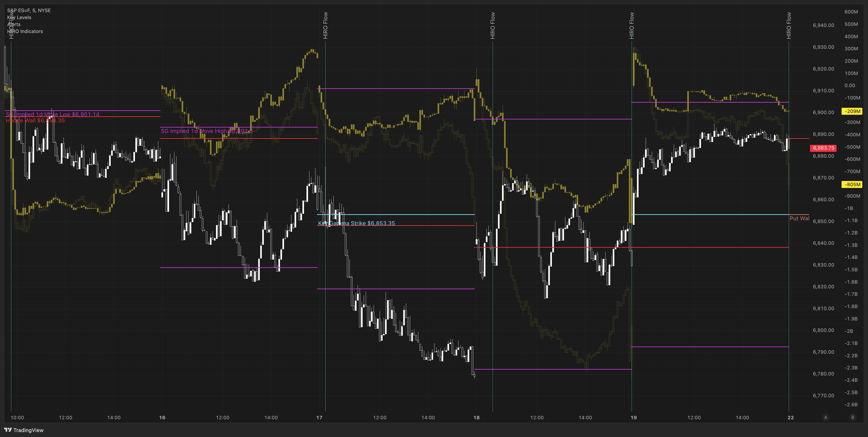Click HIRO Flow marker at day 17
This screenshot has height=437, width=868.
tap(326, 26)
